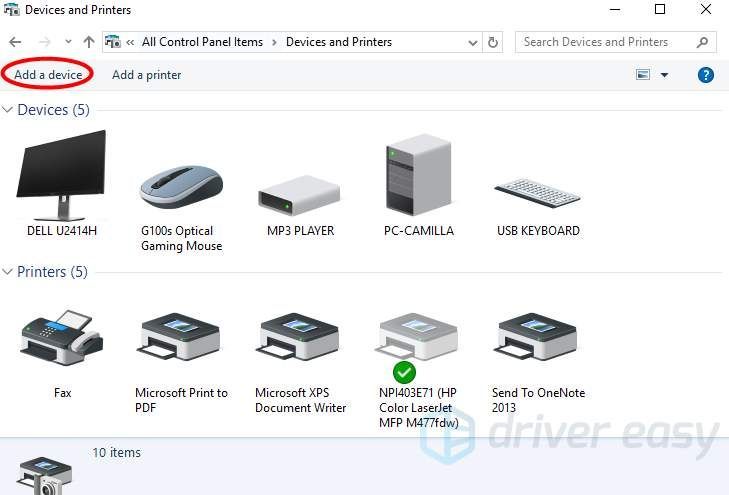Viewport: 729px width, 495px height.
Task: Select the Send To OneNote 2013 printer icon
Action: [x=537, y=337]
